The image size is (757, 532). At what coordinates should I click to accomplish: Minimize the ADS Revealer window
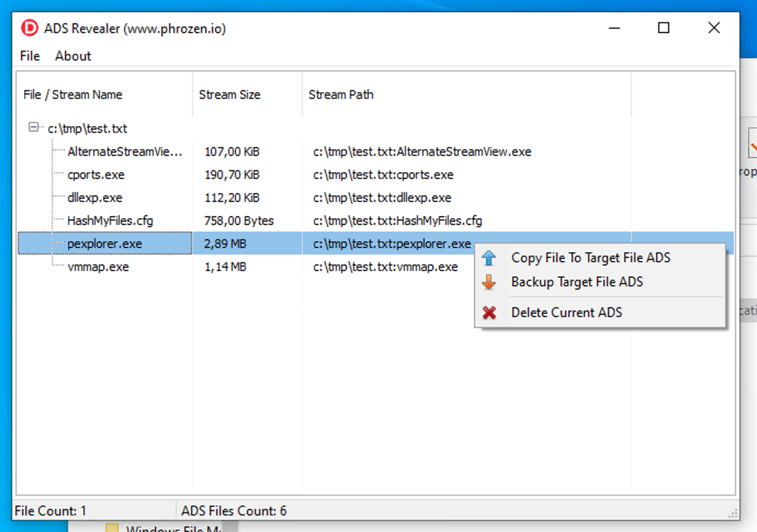[614, 28]
